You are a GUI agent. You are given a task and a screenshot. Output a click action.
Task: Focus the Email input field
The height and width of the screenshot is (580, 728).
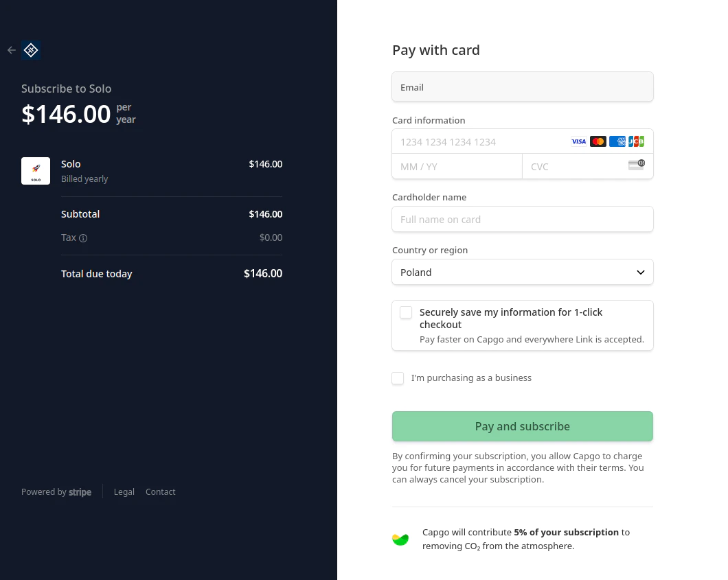(522, 87)
